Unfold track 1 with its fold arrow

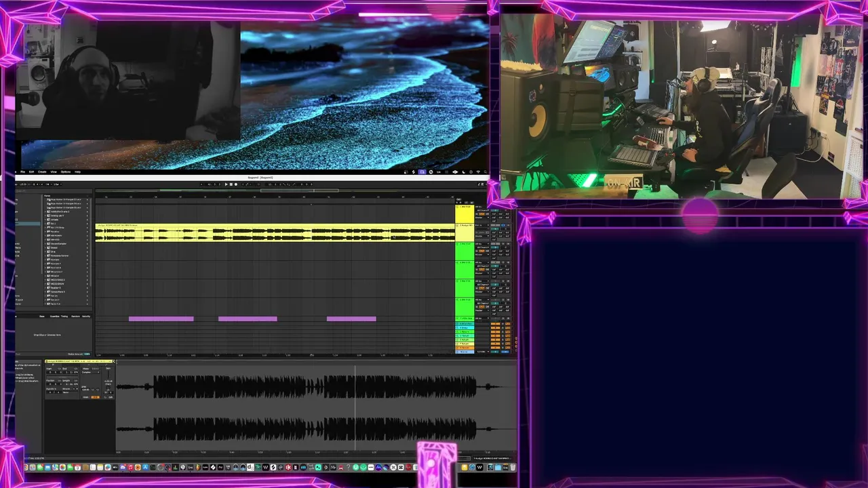pos(457,207)
